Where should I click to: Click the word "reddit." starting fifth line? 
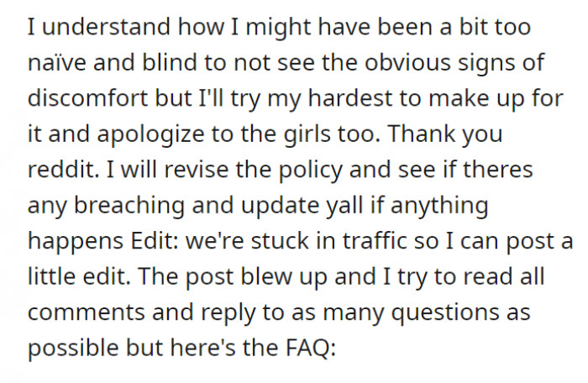tap(63, 169)
